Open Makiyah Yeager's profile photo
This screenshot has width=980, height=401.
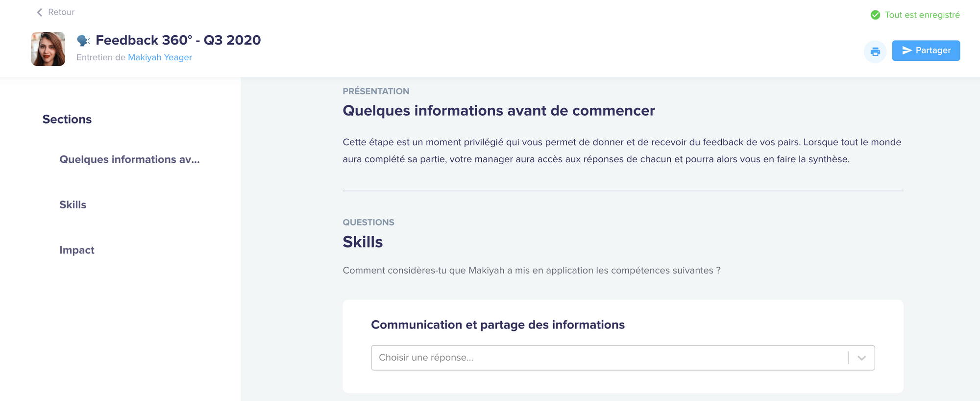pos(48,49)
